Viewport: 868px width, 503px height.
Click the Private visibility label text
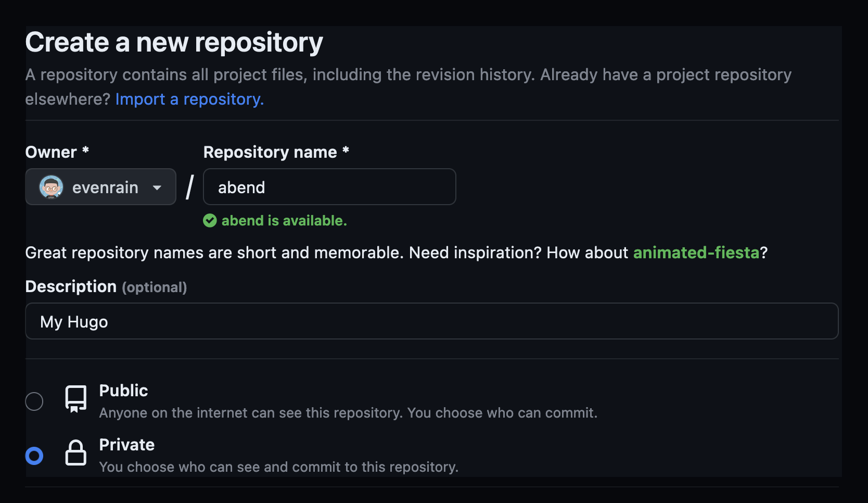pos(126,445)
